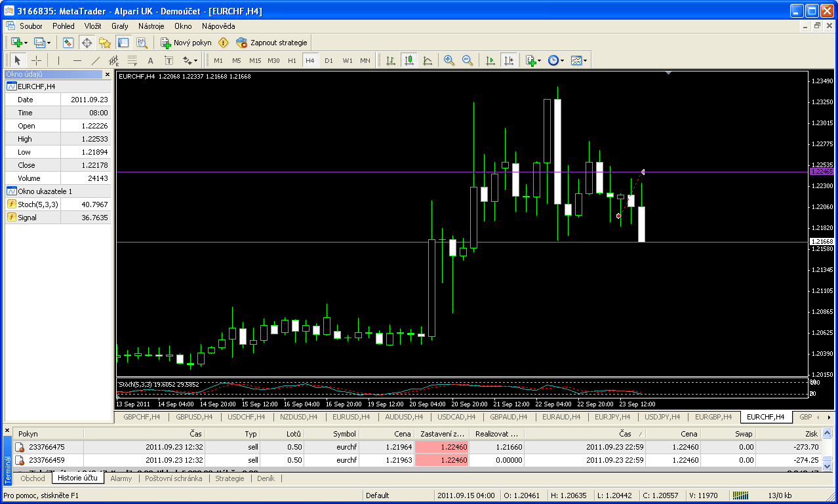Switch to the EURUSD,H4 chart tab
The height and width of the screenshot is (504, 838).
pos(351,417)
